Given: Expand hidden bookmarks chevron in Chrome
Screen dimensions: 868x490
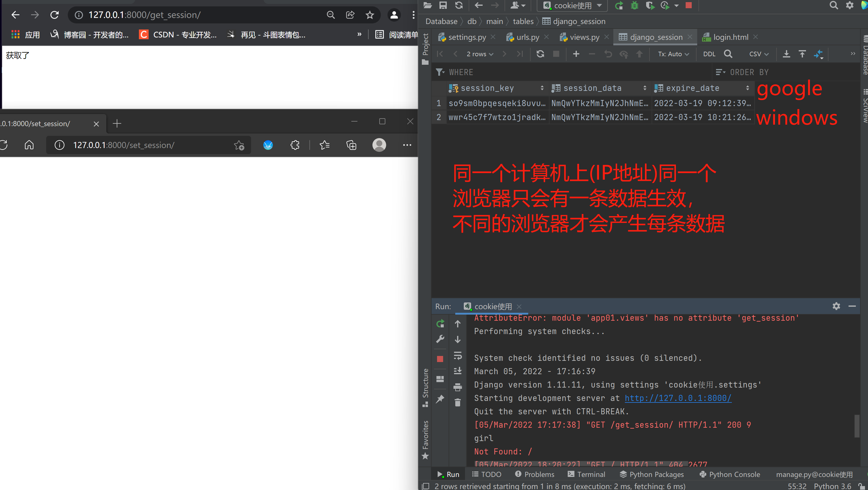Looking at the screenshot, I should [359, 34].
